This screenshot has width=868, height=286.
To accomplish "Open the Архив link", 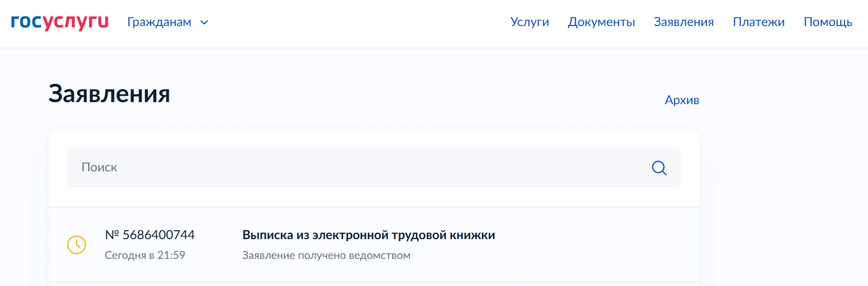I will coord(682,100).
